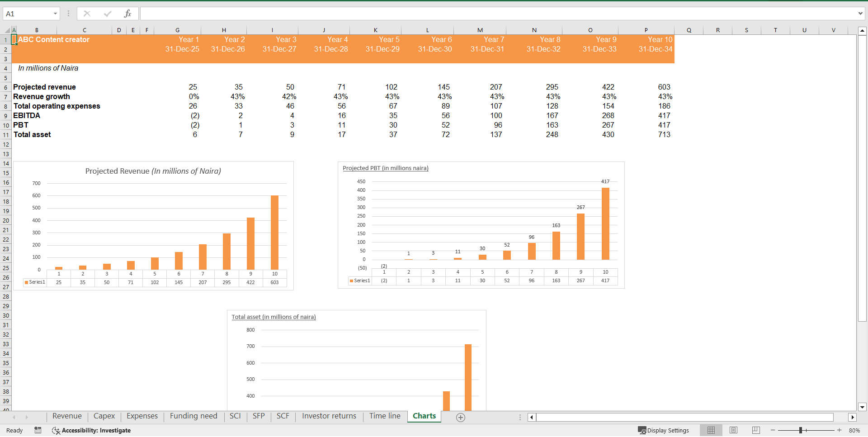Click the ABC Content creator cell
The height and width of the screenshot is (437, 868).
[53, 40]
